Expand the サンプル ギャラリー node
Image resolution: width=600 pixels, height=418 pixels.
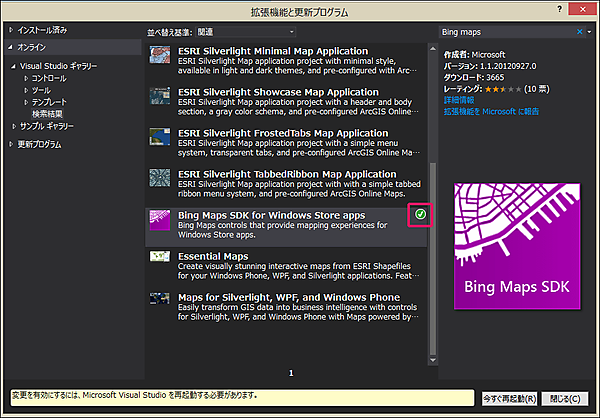pyautogui.click(x=15, y=126)
